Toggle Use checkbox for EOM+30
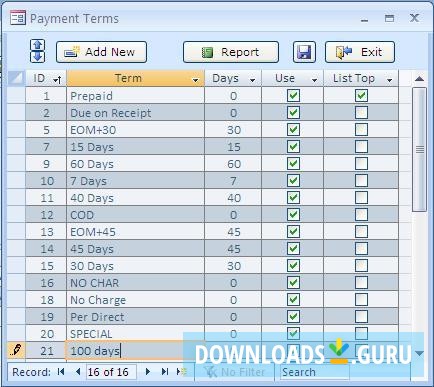The height and width of the screenshot is (387, 434). click(293, 130)
